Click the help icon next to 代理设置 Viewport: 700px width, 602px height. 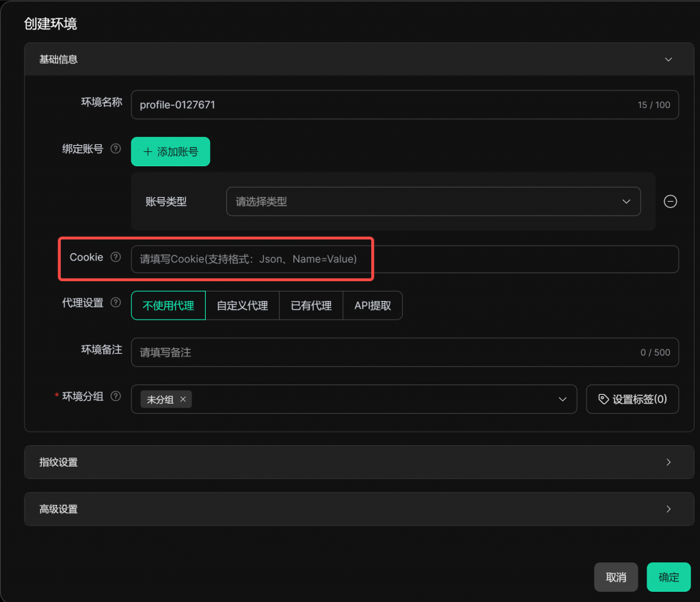[x=116, y=302]
